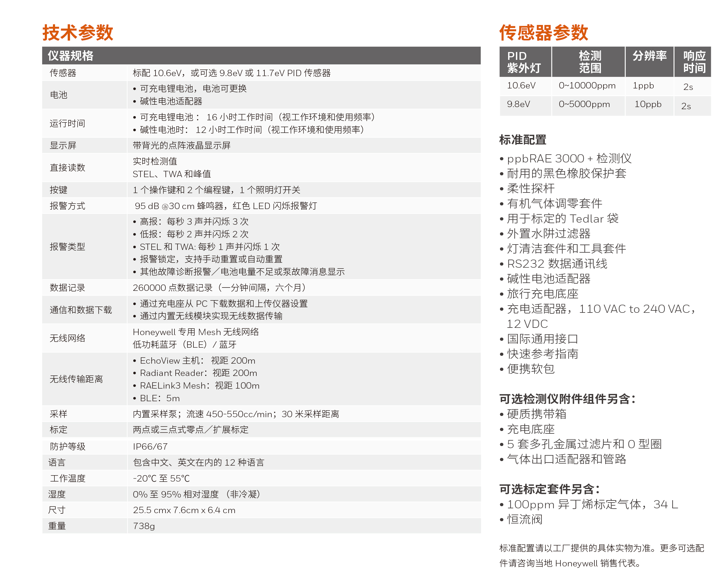Click the PID 紫外灯 column header

click(523, 62)
